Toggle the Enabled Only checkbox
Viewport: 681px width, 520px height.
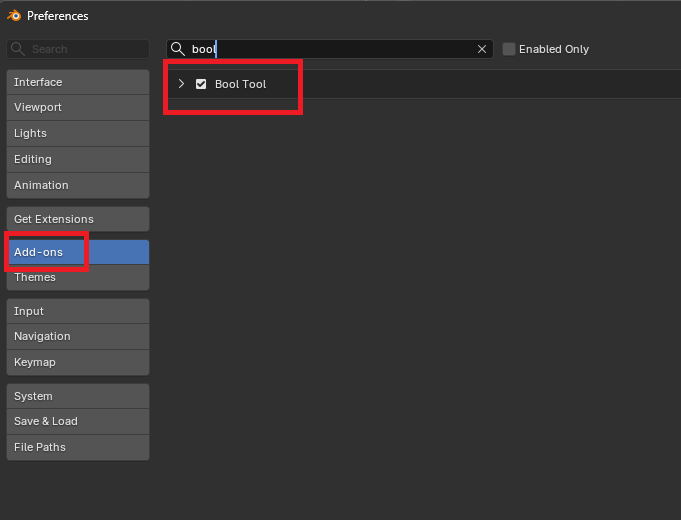click(x=509, y=49)
